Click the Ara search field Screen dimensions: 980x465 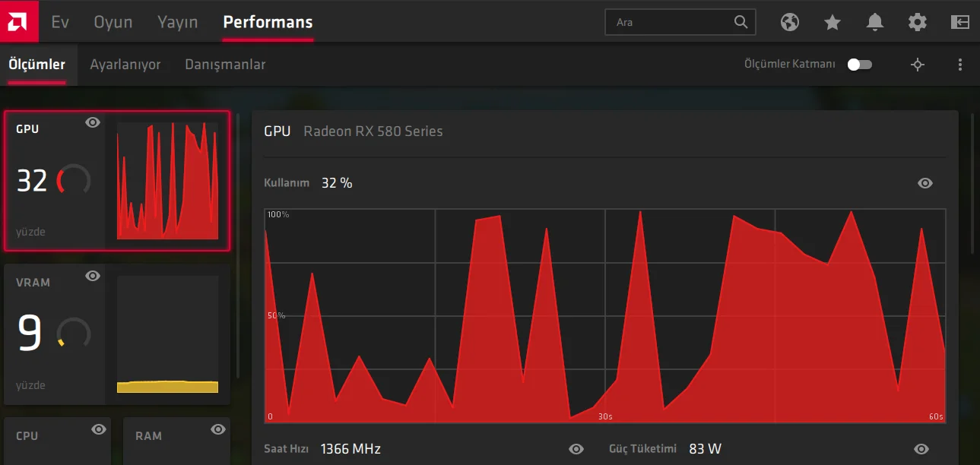tap(680, 22)
